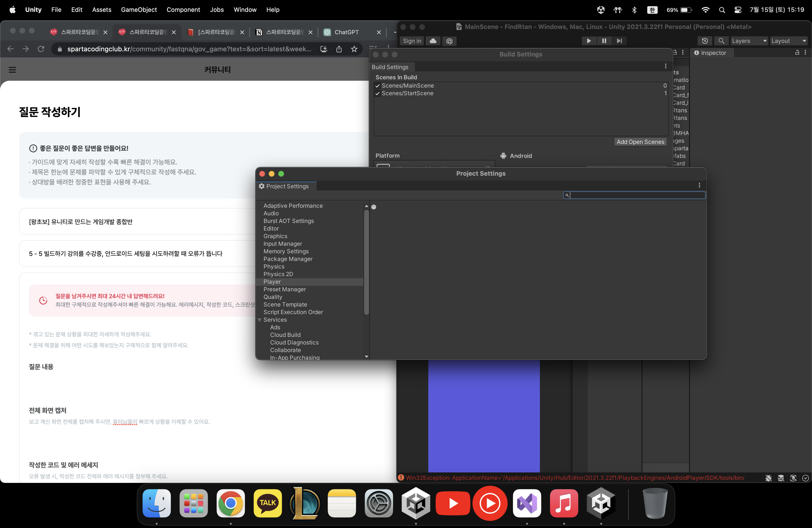This screenshot has width=812, height=528.
Task: Open Music app from the Dock
Action: point(564,504)
